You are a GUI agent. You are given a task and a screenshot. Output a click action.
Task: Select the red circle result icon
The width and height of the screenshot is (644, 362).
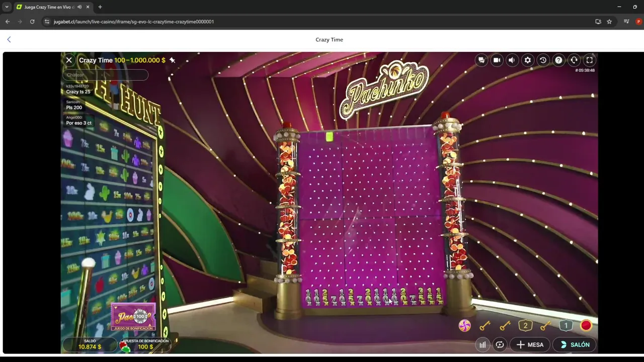586,325
